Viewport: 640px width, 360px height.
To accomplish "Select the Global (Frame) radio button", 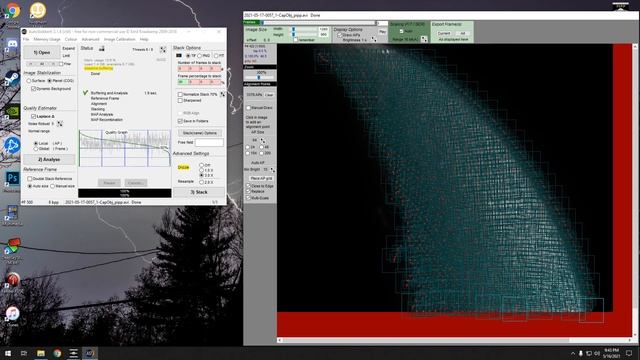I will [36, 149].
